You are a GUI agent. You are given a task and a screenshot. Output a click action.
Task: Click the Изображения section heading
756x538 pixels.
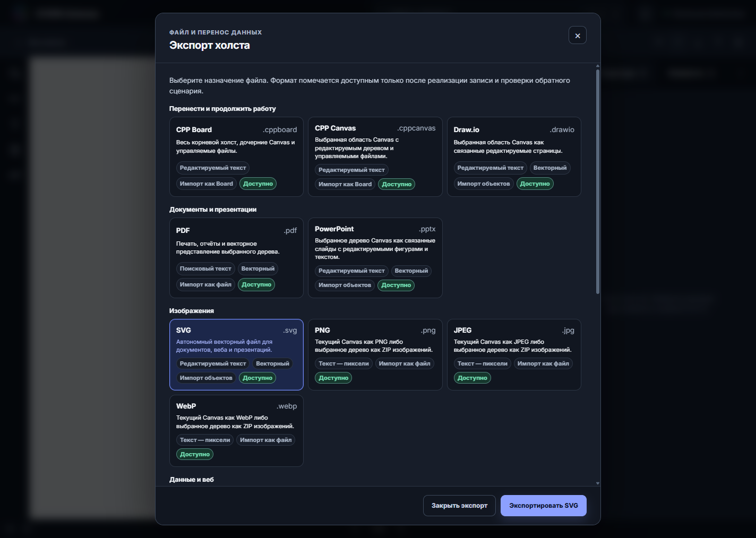point(192,311)
